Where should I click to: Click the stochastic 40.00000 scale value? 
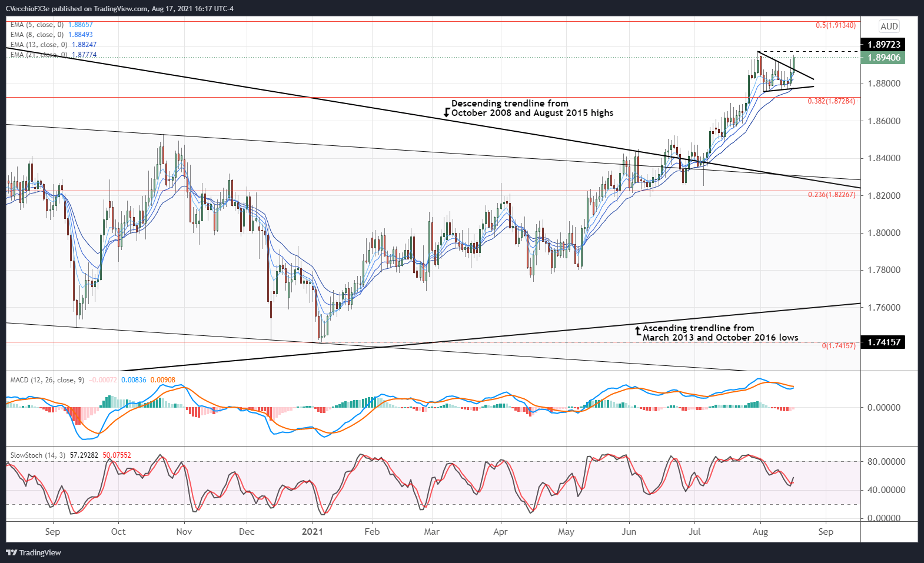click(x=886, y=490)
